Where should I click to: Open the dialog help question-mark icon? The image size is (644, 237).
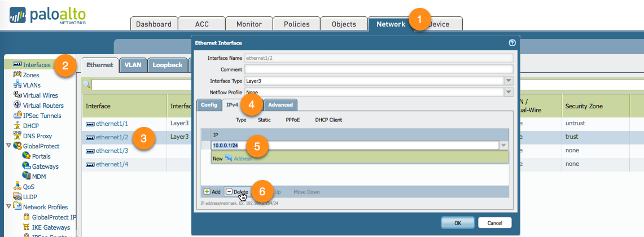pyautogui.click(x=512, y=43)
